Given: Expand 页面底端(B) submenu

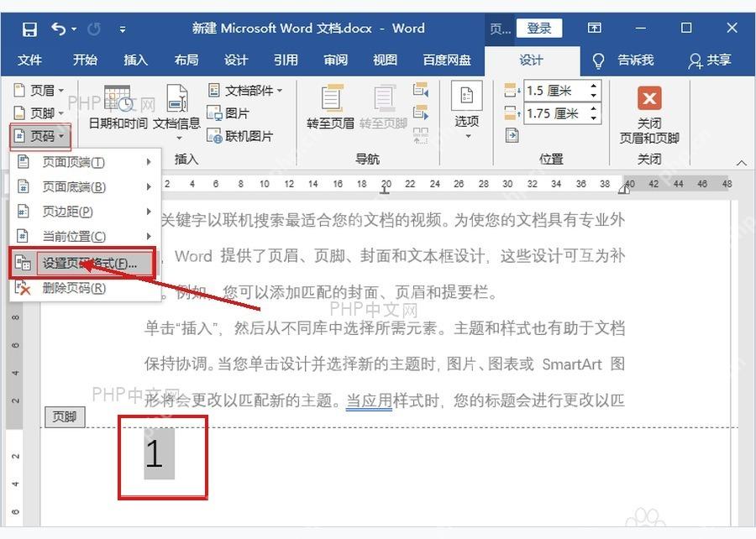Looking at the screenshot, I should (x=85, y=187).
